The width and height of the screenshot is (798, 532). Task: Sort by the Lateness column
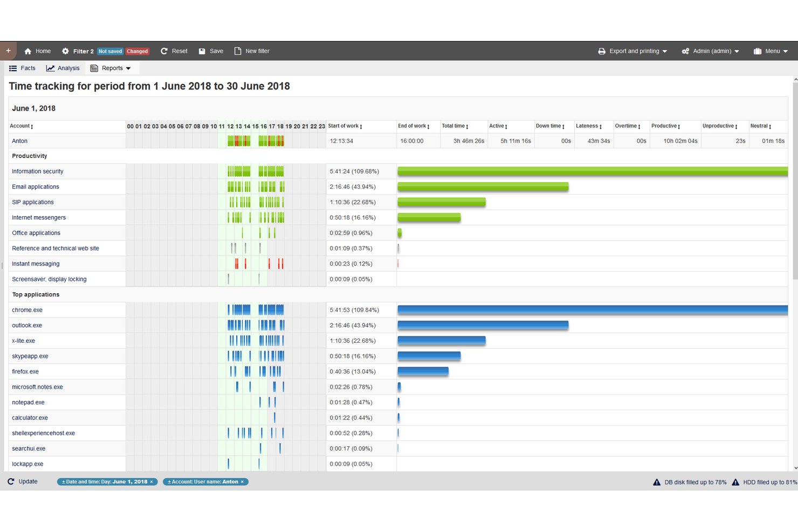pyautogui.click(x=589, y=126)
